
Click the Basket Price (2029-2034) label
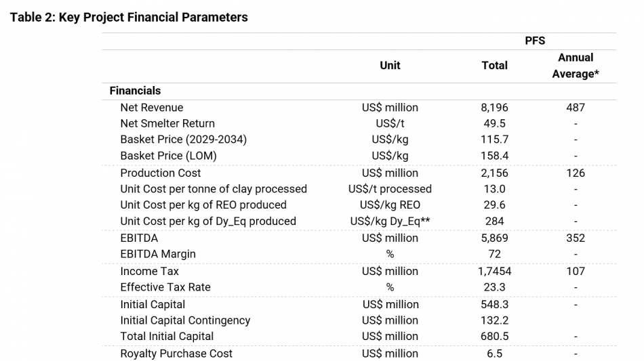point(183,140)
